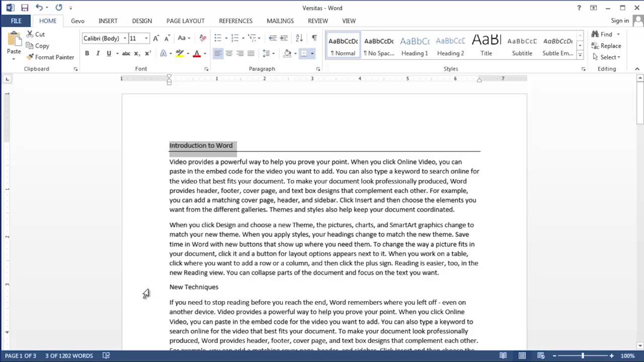644x362 pixels.
Task: Open line and paragraph spacing menu
Action: click(268, 53)
